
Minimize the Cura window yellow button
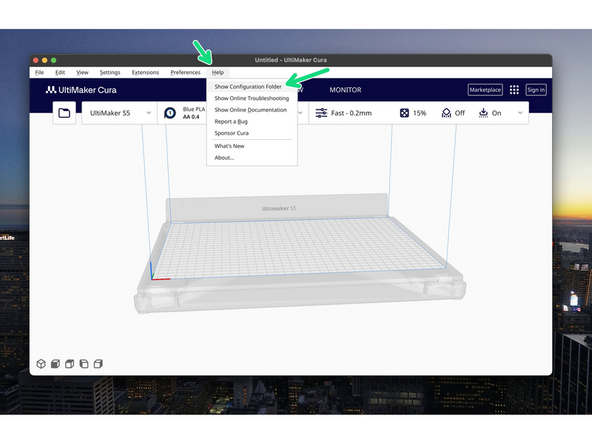coord(45,60)
